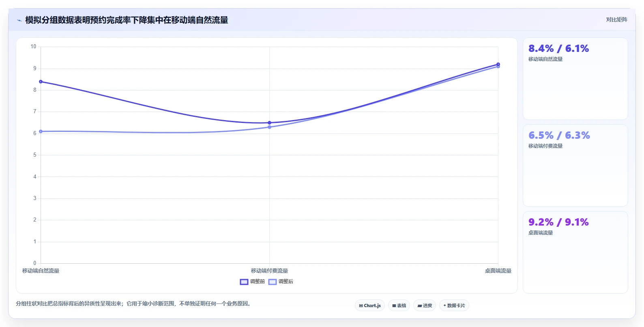Image resolution: width=644 pixels, height=327 pixels.
Task: Click the 移动端自然流量 card caption
Action: [545, 59]
